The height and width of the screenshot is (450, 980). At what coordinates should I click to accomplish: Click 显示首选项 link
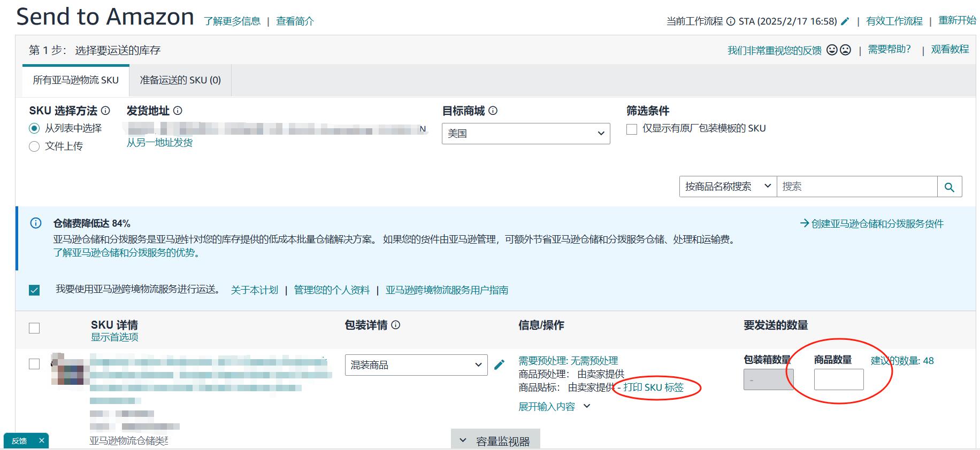[x=114, y=337]
